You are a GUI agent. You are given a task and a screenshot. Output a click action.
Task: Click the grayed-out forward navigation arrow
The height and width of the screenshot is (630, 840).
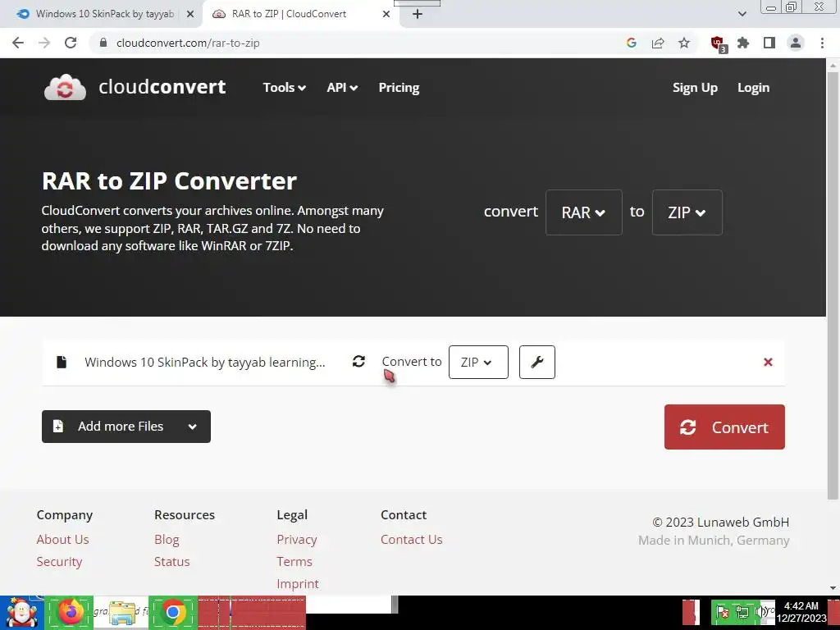[x=44, y=43]
